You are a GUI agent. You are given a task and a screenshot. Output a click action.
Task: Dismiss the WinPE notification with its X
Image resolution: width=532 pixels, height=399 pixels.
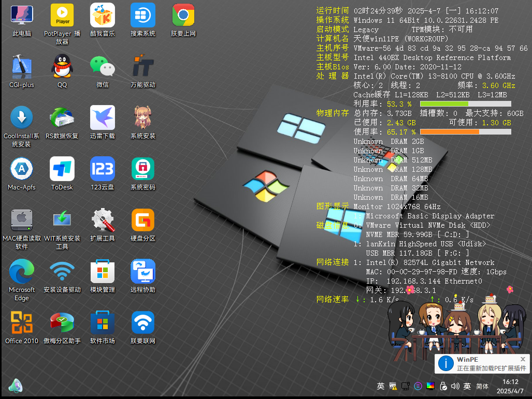point(523,359)
